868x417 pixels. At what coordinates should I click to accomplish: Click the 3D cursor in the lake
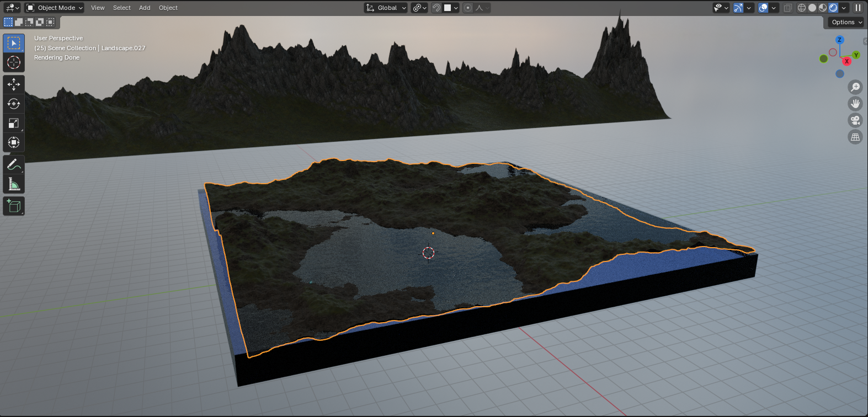point(429,253)
